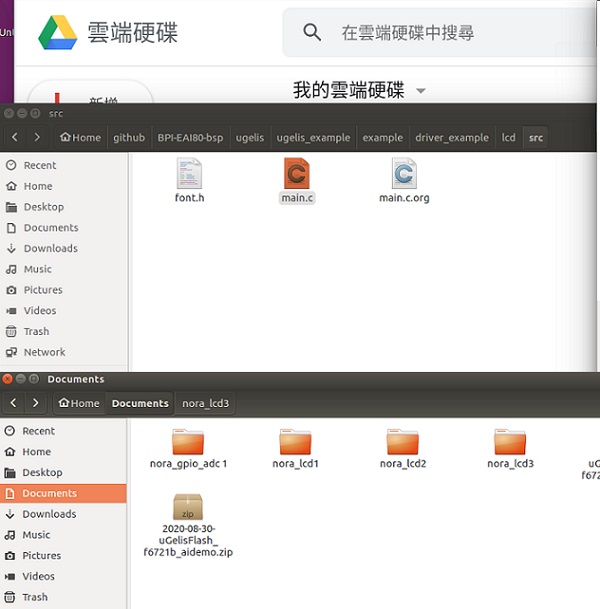Viewport: 600px width, 609px height.
Task: Jump to BPI-EAI80-bsp breadcrumb
Action: (190, 137)
